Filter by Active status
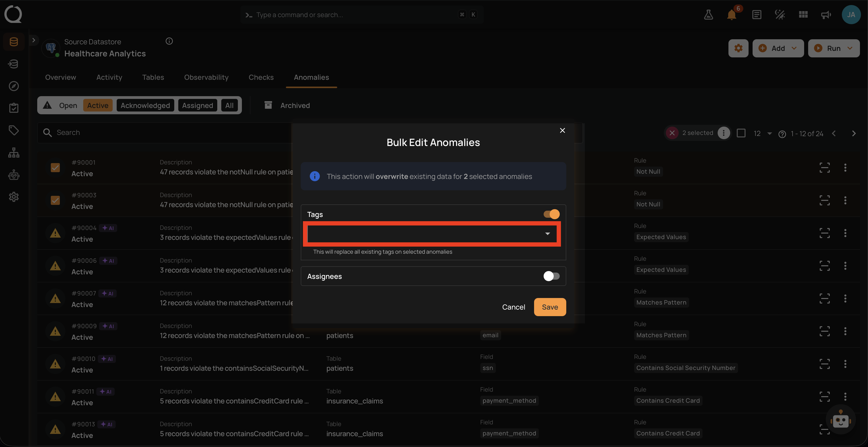 tap(98, 105)
